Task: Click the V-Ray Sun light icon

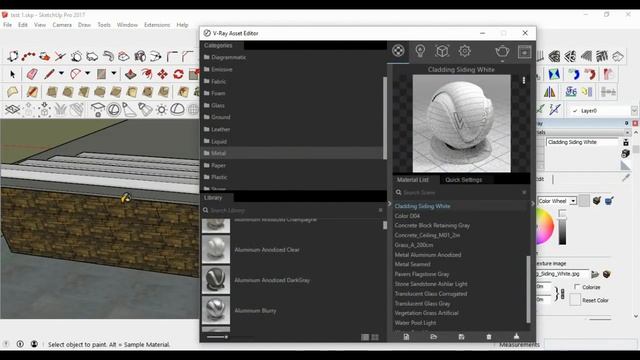Action: pyautogui.click(x=162, y=109)
